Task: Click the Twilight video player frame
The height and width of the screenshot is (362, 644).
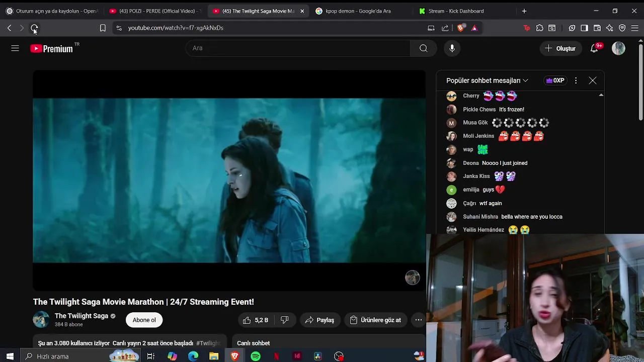Action: pos(229,180)
